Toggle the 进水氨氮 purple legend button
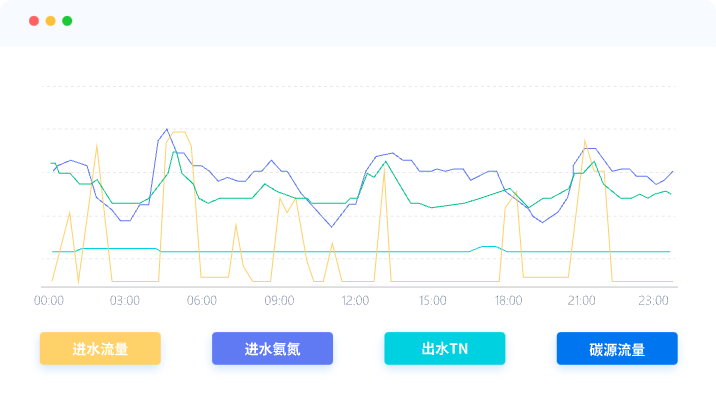The height and width of the screenshot is (411, 716). [x=272, y=348]
